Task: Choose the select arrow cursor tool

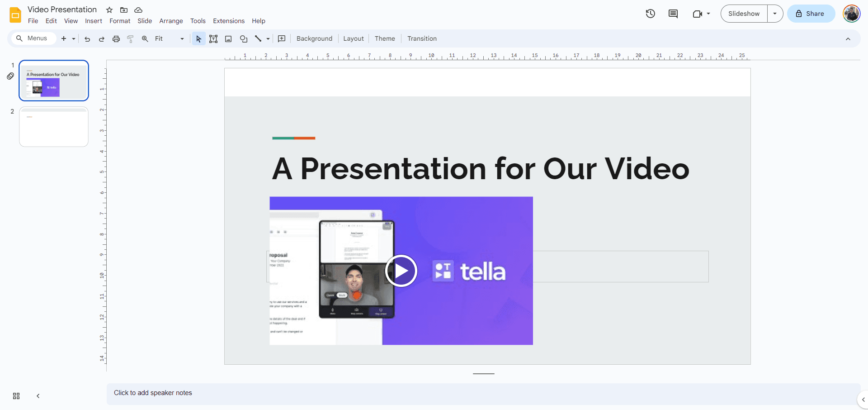Action: click(198, 39)
